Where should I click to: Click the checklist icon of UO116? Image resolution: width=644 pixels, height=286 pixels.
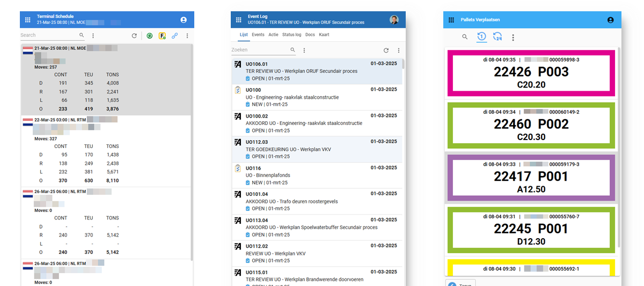tap(238, 168)
